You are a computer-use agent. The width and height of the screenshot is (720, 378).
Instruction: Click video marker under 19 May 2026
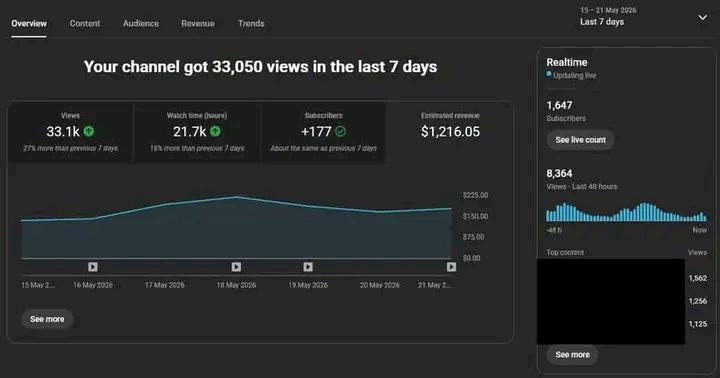(x=308, y=267)
